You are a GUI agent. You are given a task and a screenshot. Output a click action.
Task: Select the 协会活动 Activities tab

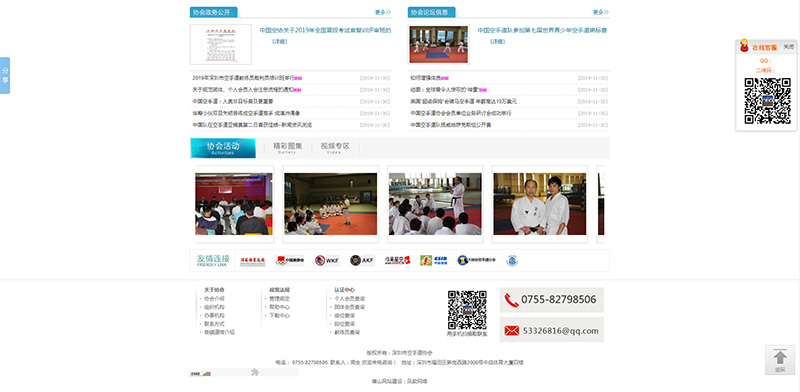[223, 148]
